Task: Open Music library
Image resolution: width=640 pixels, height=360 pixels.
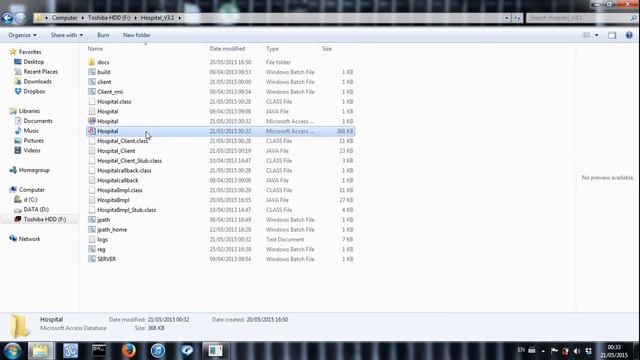Action: coord(31,131)
